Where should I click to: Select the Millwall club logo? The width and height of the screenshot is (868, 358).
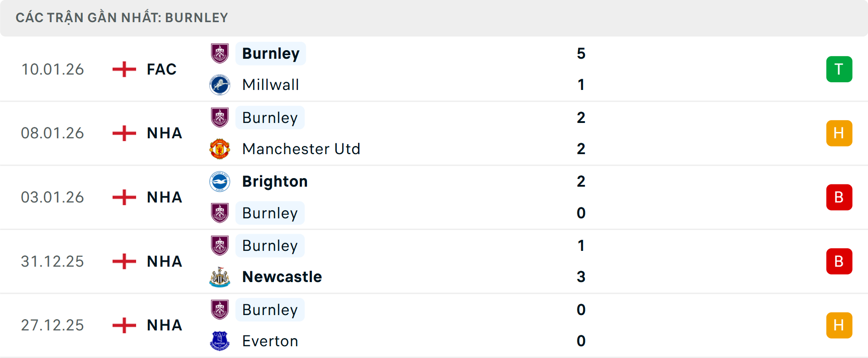[x=220, y=85]
